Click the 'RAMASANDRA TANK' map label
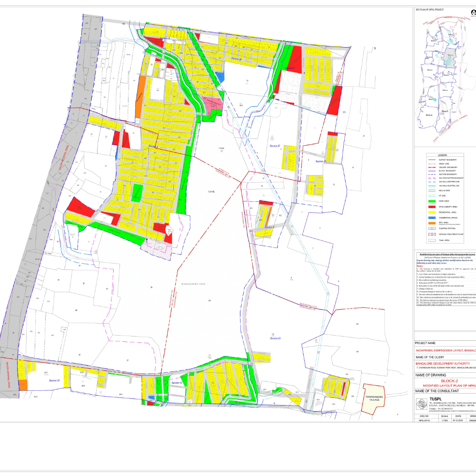The height and width of the screenshot is (476, 476). pos(193,284)
